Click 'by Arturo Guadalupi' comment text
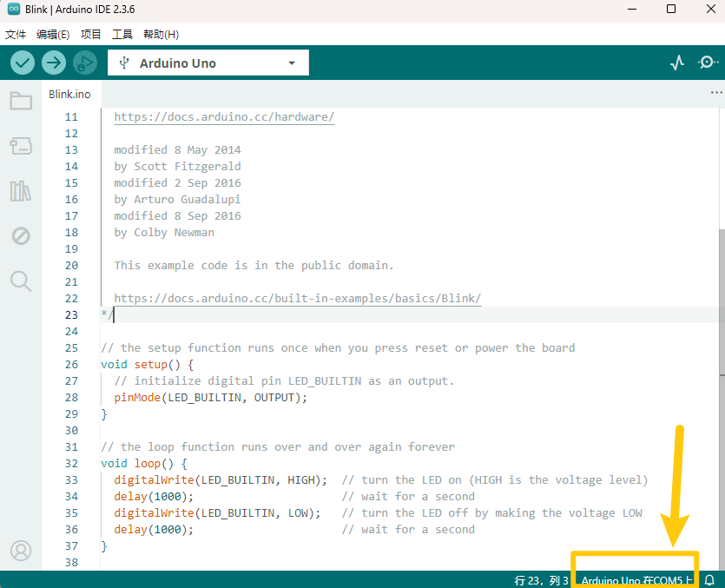725x588 pixels. point(177,200)
